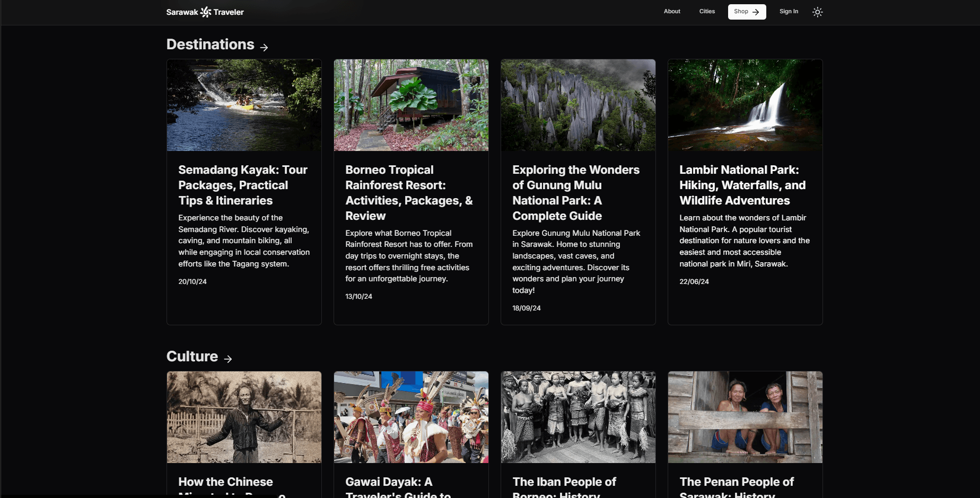Open Gunung Mulu limestone pinnacles image
The height and width of the screenshot is (498, 980).
tap(578, 105)
